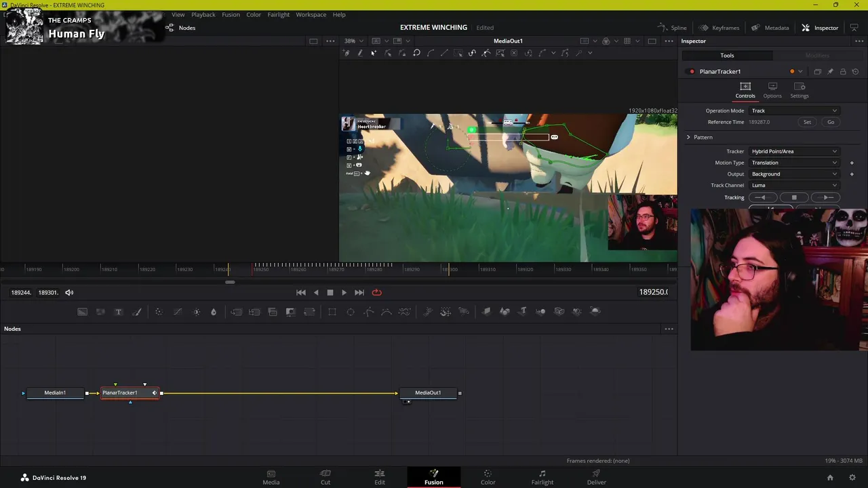Lock the PlanarTracker1 tool
Screen dimensions: 868x488
(843, 71)
